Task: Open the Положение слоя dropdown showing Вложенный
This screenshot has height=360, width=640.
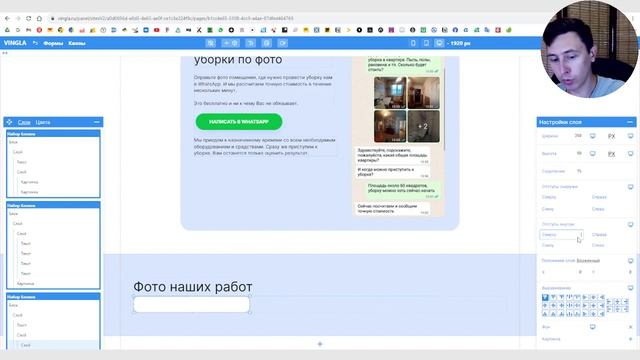Action: (x=588, y=261)
